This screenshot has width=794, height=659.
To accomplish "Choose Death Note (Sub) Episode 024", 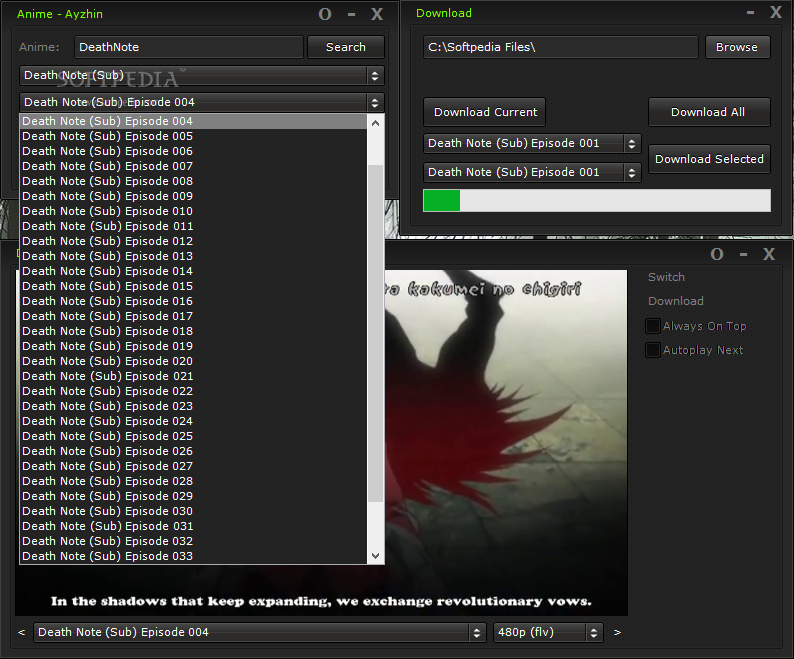I will 193,421.
